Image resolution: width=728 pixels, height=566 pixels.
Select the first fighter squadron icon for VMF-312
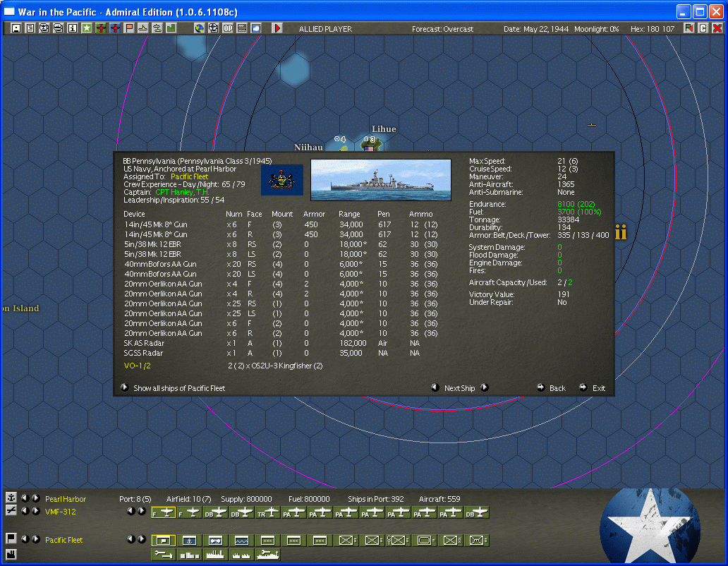coord(162,511)
